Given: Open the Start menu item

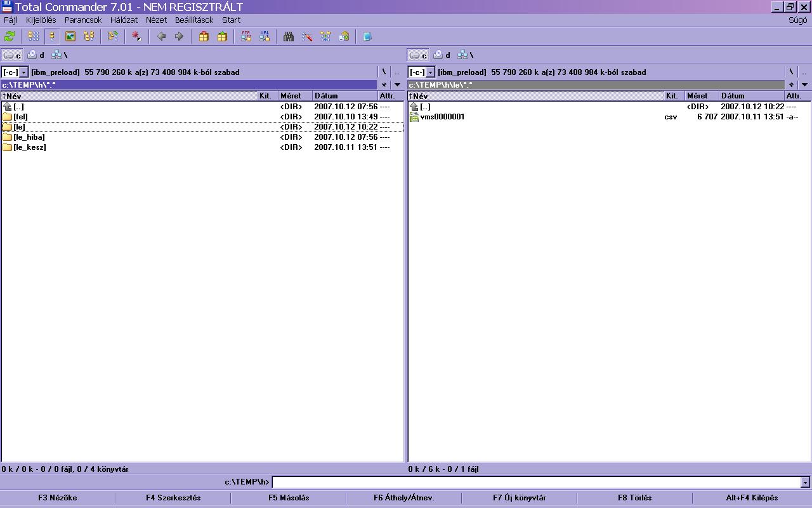Looking at the screenshot, I should [x=231, y=20].
